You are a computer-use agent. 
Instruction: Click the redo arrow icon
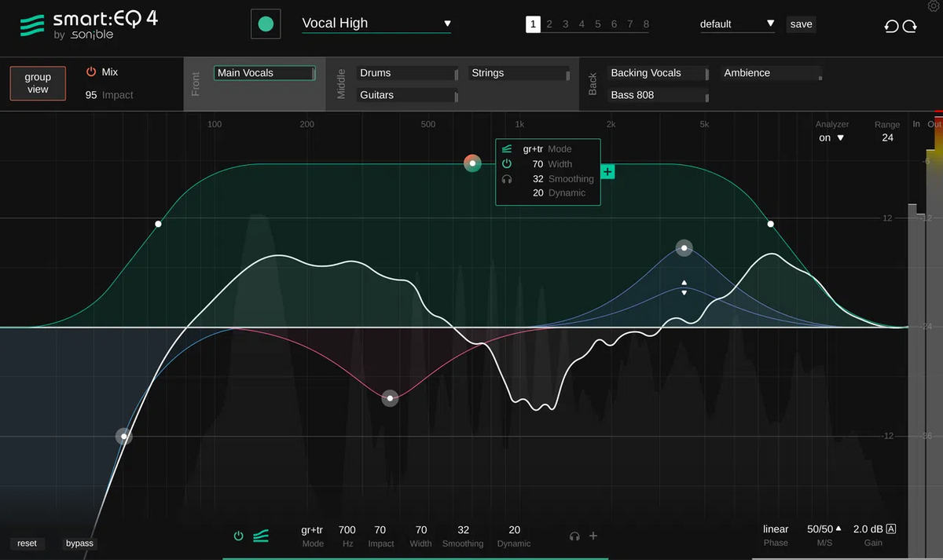coord(910,26)
